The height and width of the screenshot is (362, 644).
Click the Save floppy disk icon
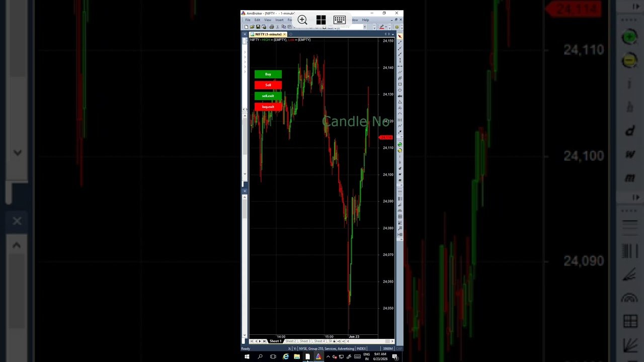pos(258,27)
